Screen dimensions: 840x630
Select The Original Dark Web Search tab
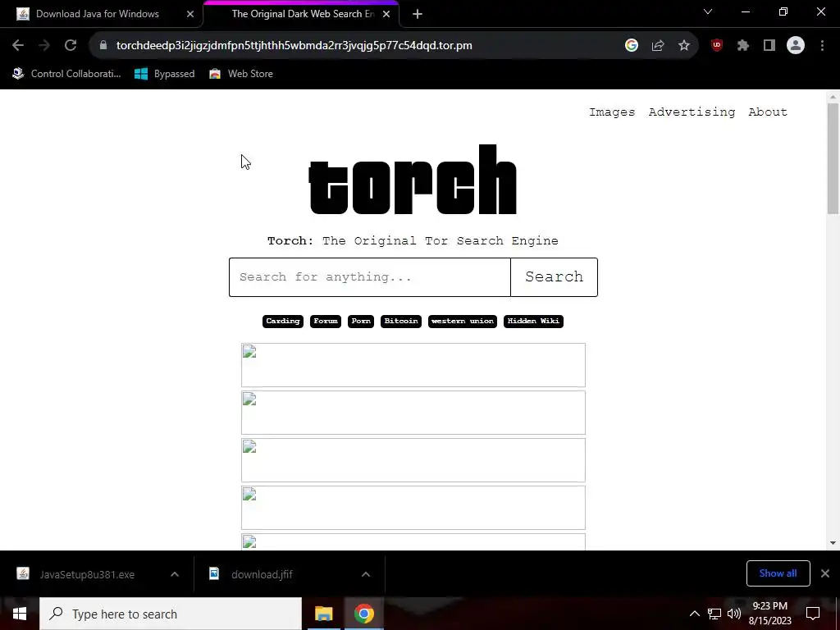tap(302, 15)
